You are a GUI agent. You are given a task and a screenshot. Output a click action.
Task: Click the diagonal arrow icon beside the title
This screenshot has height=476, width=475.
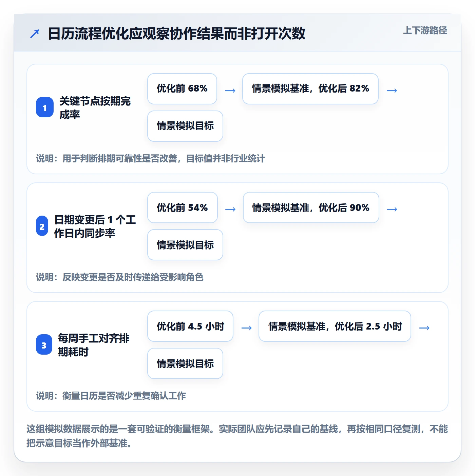pyautogui.click(x=35, y=34)
